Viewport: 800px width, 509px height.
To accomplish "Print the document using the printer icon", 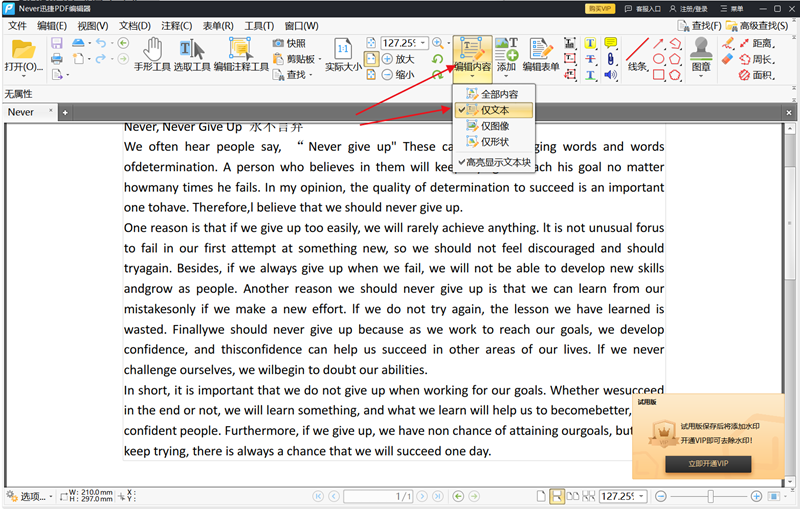I will pyautogui.click(x=57, y=59).
